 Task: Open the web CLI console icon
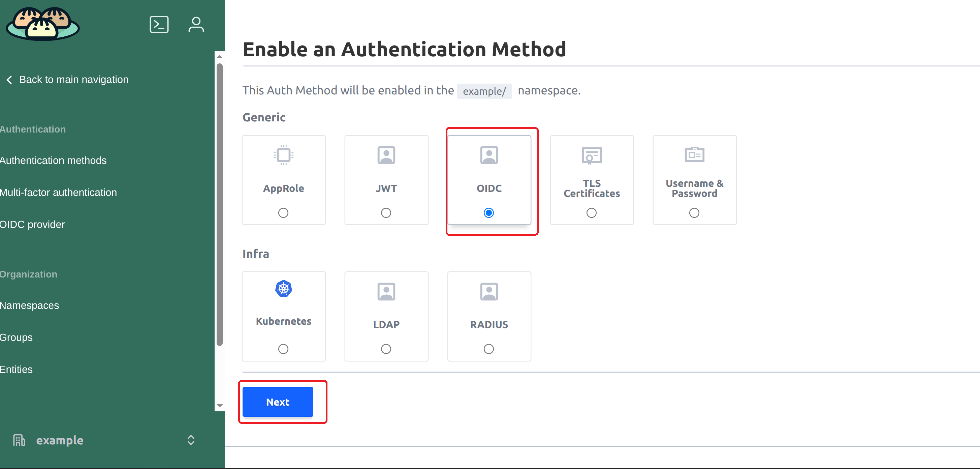click(x=159, y=25)
